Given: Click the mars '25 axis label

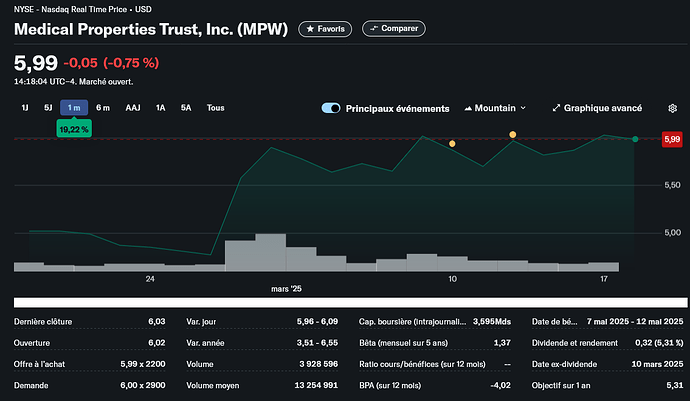Looking at the screenshot, I should 286,289.
